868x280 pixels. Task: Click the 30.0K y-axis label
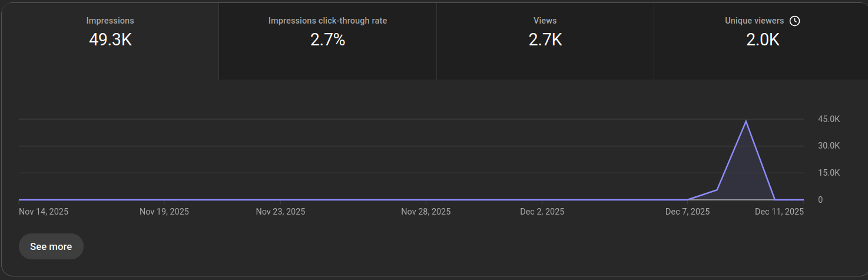(x=829, y=146)
